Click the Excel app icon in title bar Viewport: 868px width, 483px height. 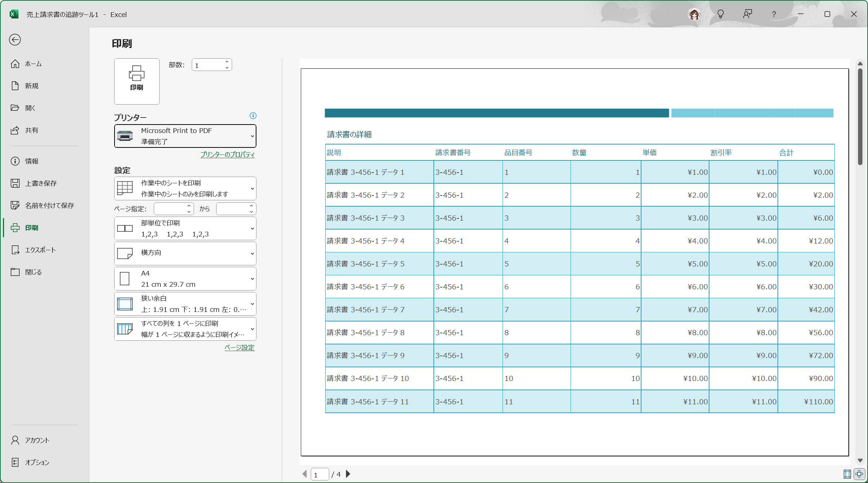pyautogui.click(x=14, y=14)
